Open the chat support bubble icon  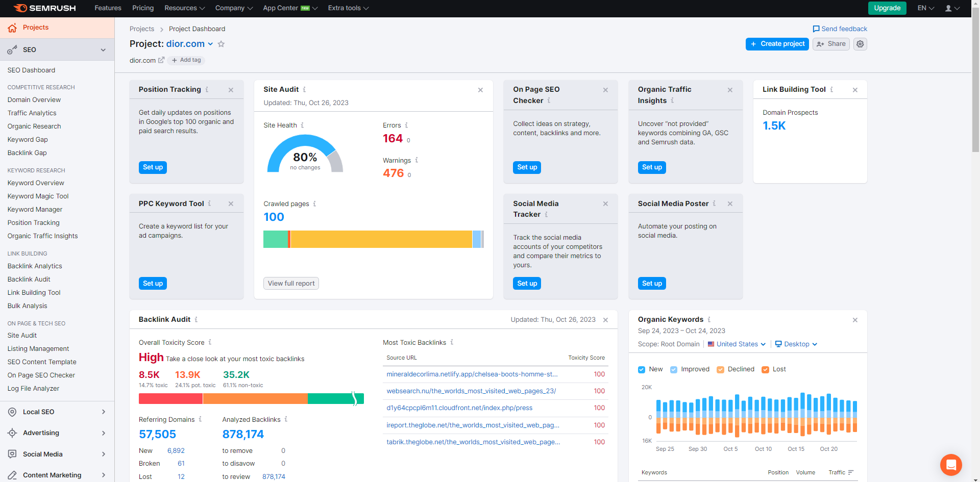tap(951, 465)
